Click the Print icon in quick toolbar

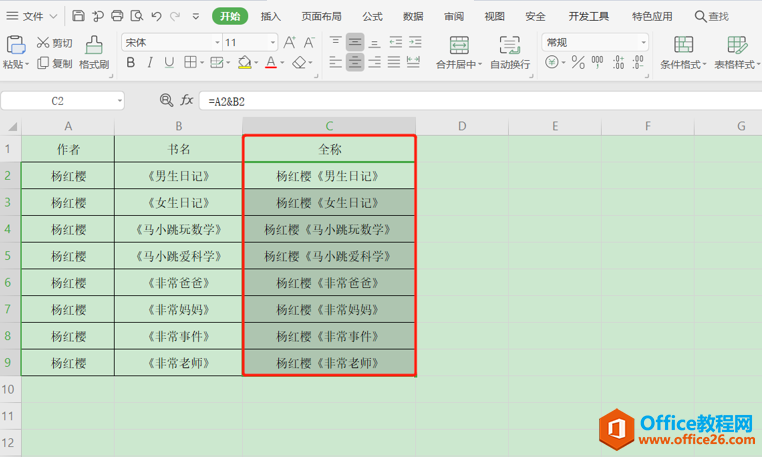pyautogui.click(x=117, y=16)
